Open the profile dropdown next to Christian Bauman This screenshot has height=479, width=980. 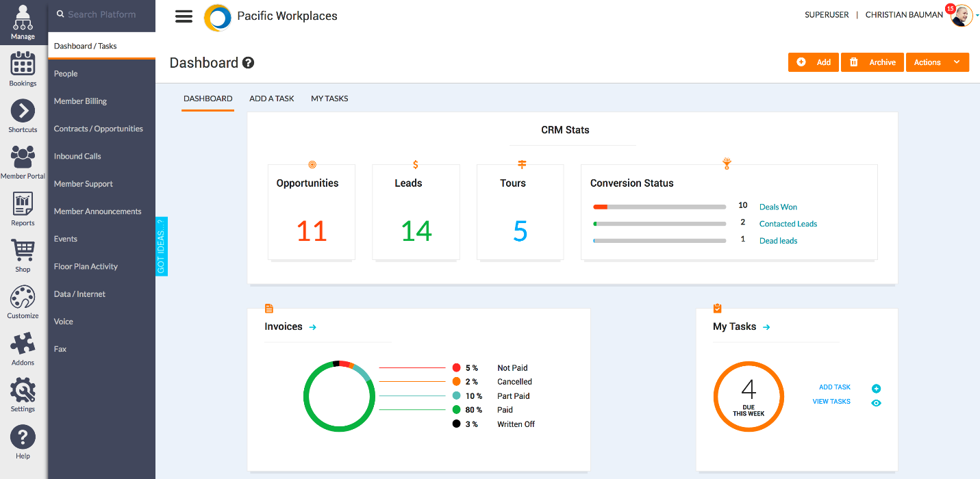tap(976, 15)
